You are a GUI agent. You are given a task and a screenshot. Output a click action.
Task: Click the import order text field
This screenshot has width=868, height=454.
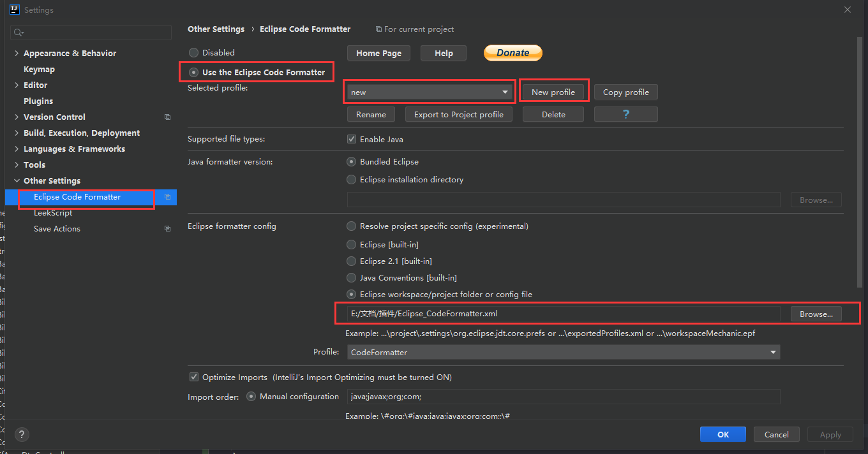click(x=564, y=397)
